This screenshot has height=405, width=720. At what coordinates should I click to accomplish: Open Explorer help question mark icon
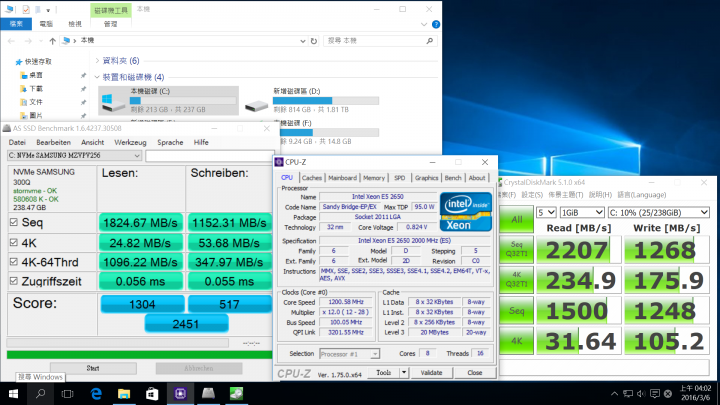436,24
